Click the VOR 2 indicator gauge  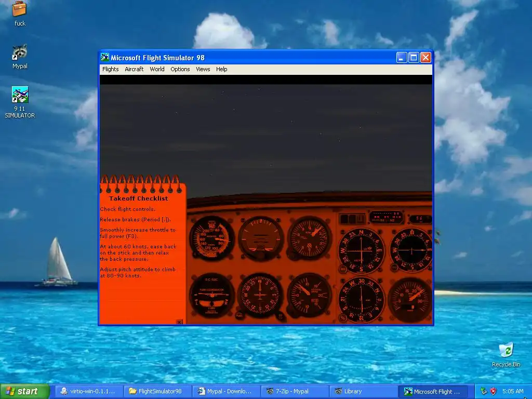pyautogui.click(x=411, y=250)
